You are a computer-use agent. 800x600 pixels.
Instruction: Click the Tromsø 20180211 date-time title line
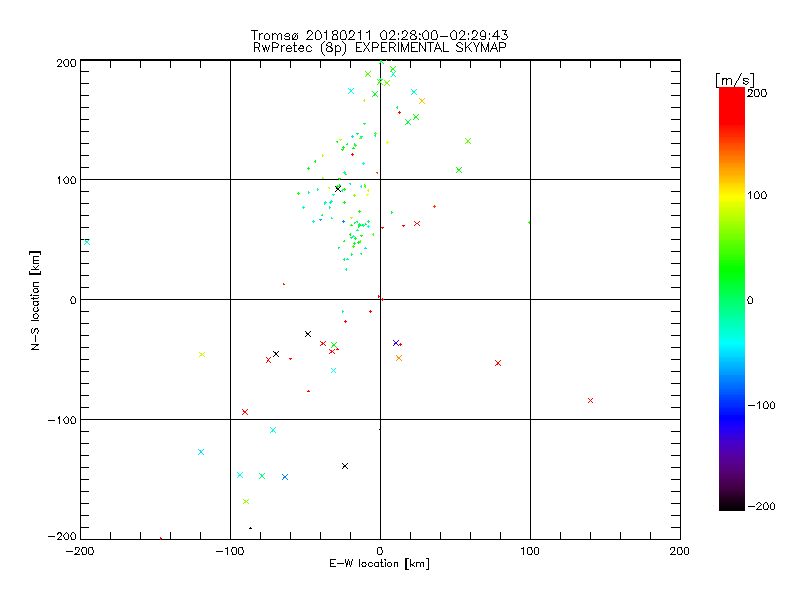[x=379, y=35]
